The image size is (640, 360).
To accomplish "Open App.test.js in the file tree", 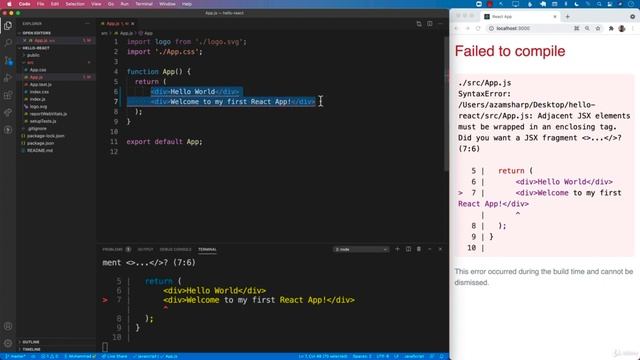I will tap(40, 84).
